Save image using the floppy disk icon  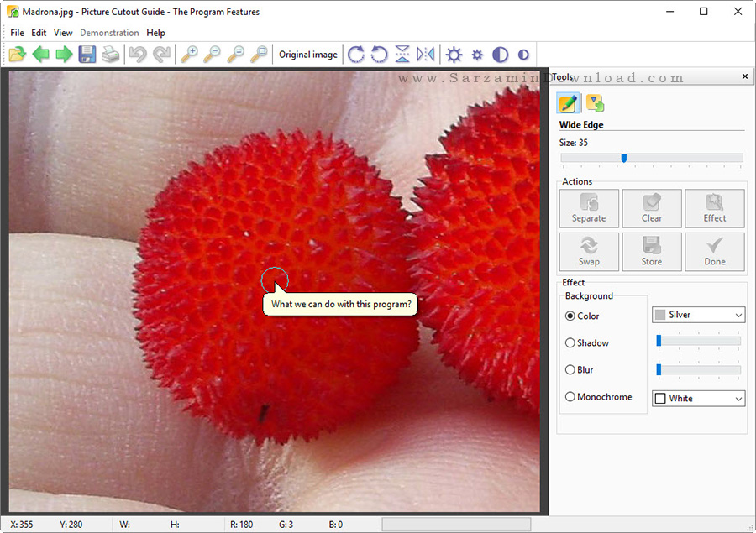click(x=87, y=55)
